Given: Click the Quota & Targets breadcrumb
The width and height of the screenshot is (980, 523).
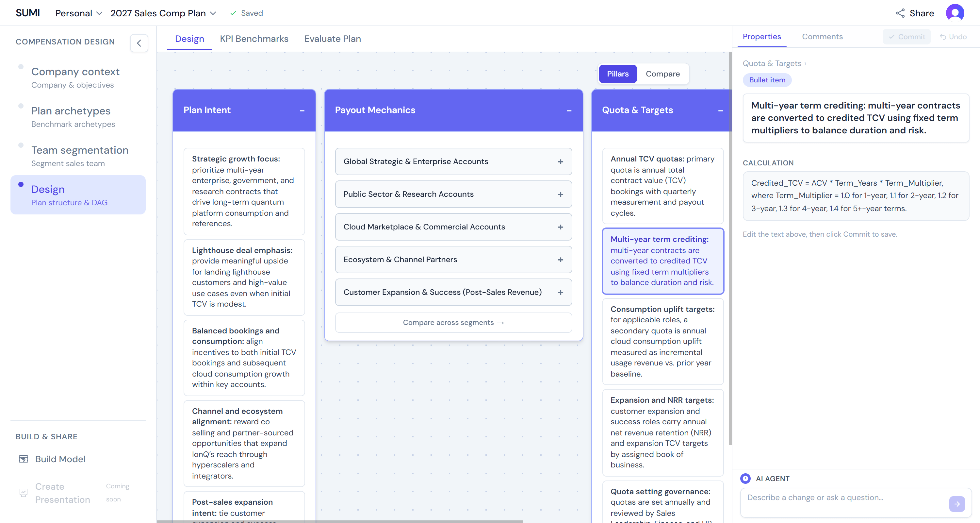Looking at the screenshot, I should (772, 63).
